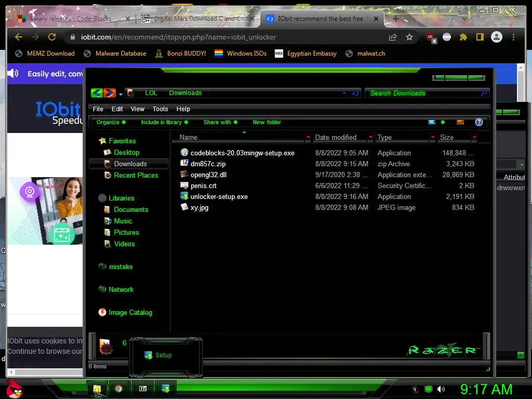This screenshot has width=532, height=399.
Task: Go back in the browser
Action: point(19,37)
